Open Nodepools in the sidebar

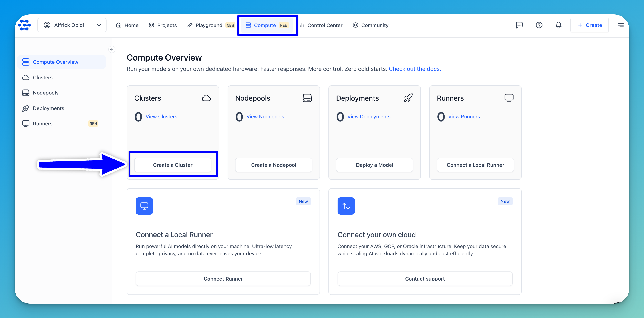point(62,93)
